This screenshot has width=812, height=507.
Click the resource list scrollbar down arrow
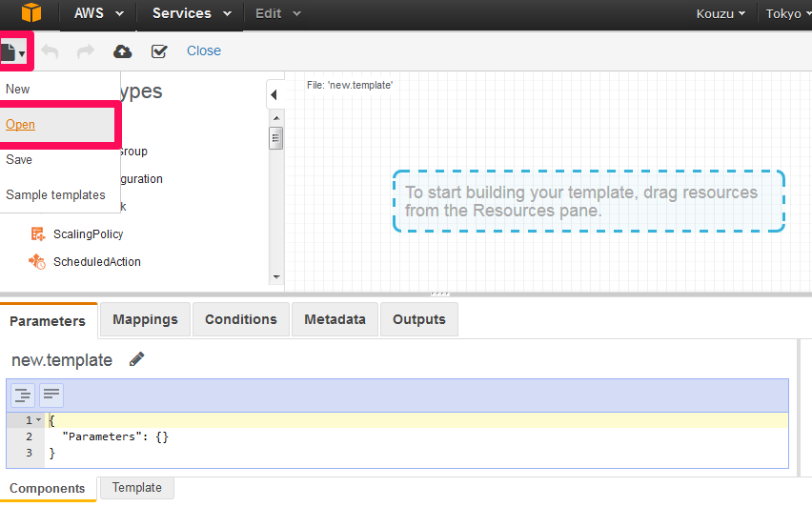[276, 277]
